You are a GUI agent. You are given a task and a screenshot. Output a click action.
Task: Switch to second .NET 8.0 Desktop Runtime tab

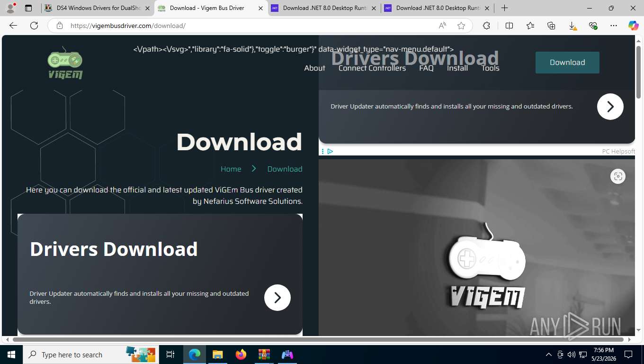coord(437,8)
